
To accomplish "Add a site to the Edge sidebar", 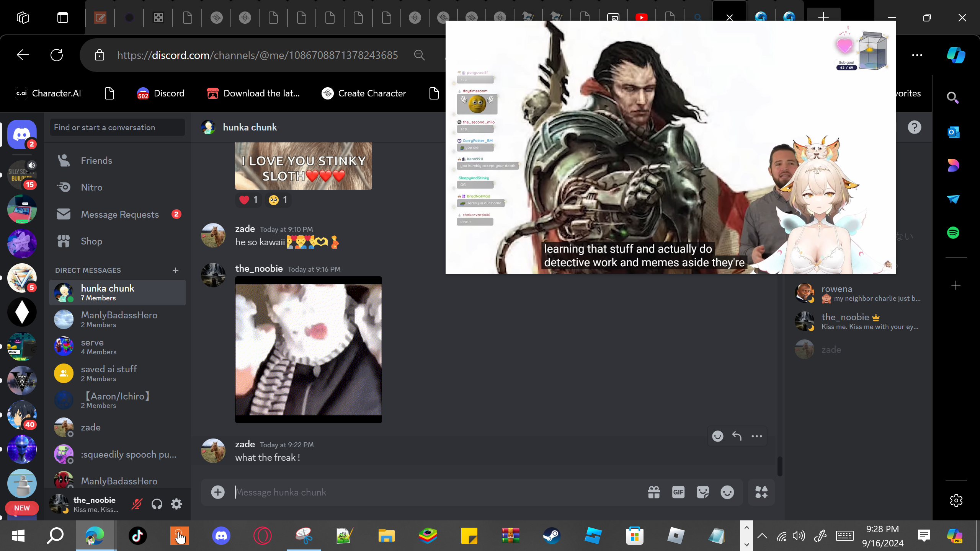I will point(956,285).
